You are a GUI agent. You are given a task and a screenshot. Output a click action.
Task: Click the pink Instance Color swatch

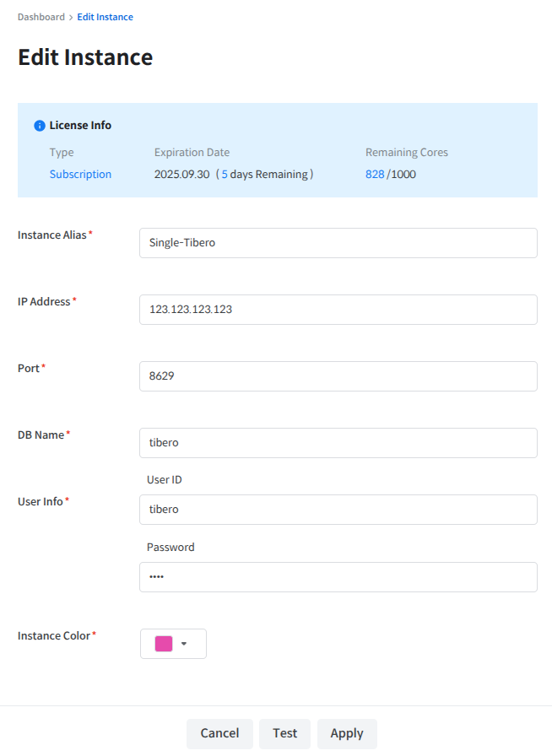164,644
